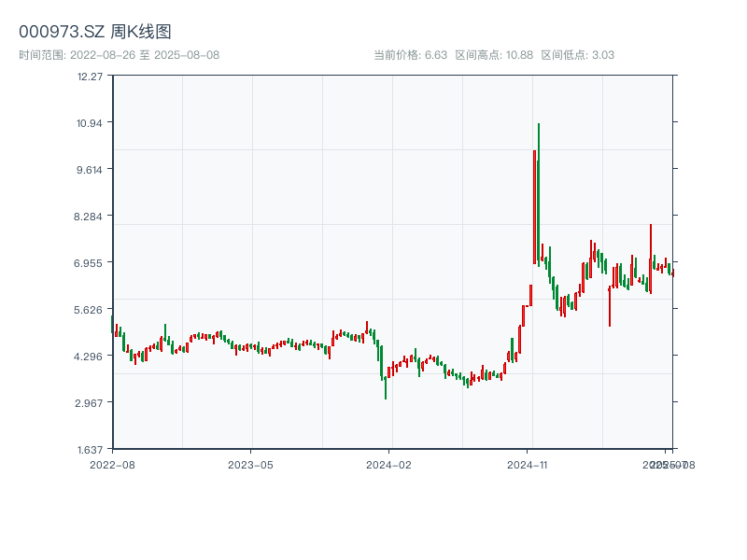Click x-axis label 2022-08

(x=112, y=465)
